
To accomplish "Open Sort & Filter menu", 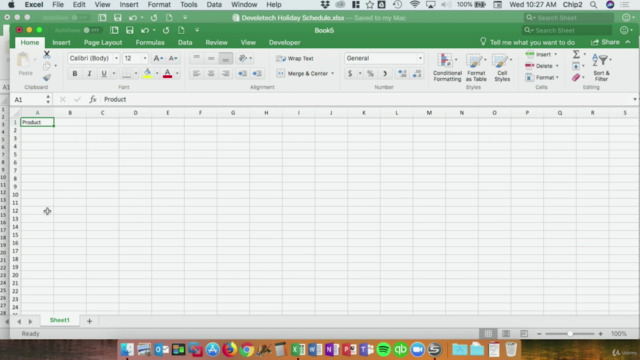I will pos(602,67).
